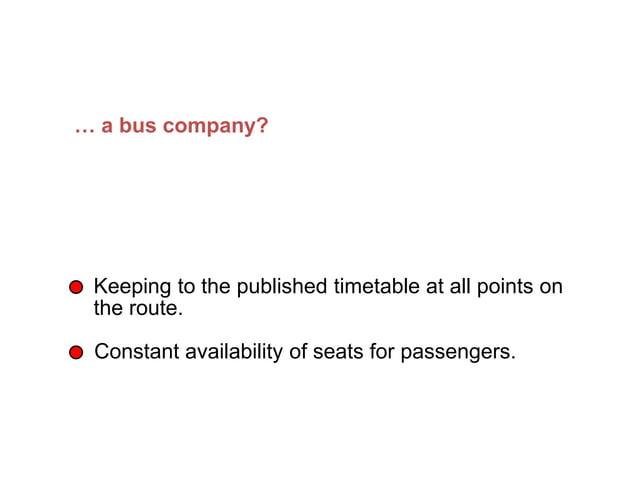
Task: Click the word "at" in first bullet
Action: 434,287
